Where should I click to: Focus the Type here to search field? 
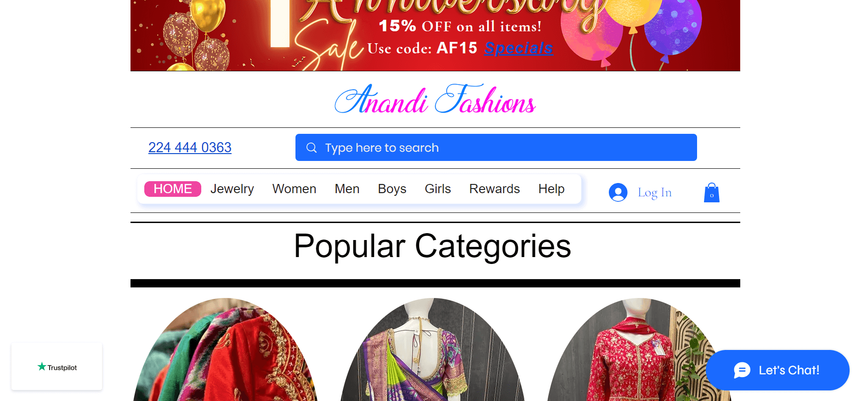(x=496, y=148)
